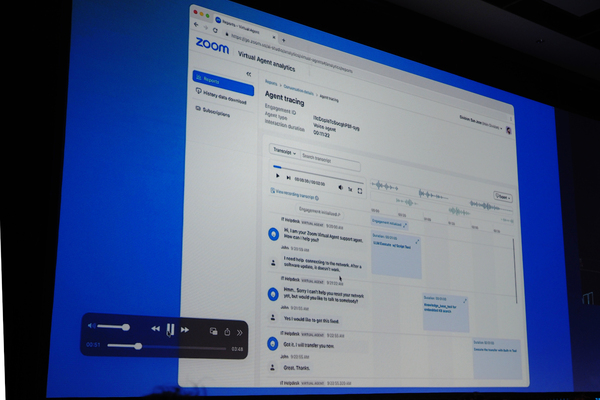The height and width of the screenshot is (400, 600).
Task: Mute the recording with the speaker icon
Action: coord(341,188)
